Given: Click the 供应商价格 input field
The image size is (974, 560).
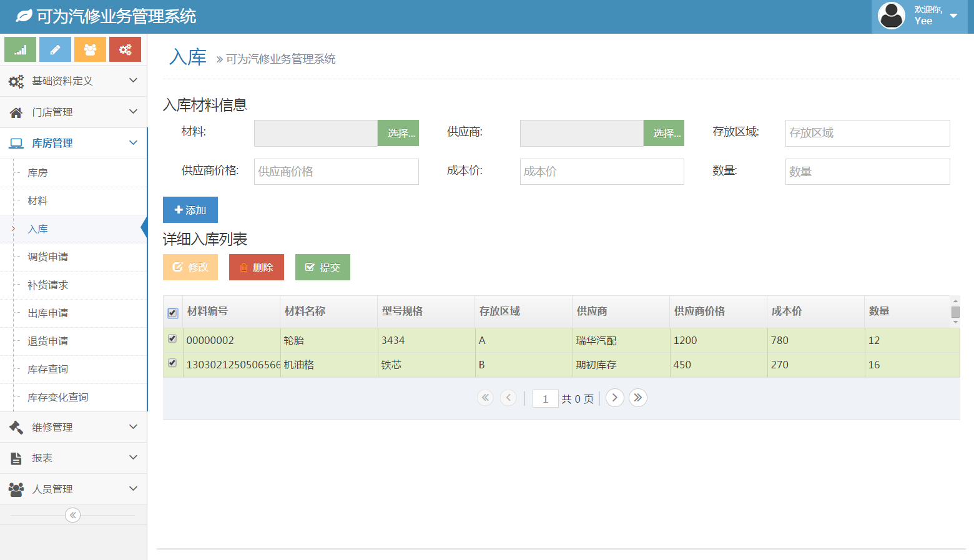Looking at the screenshot, I should click(336, 172).
